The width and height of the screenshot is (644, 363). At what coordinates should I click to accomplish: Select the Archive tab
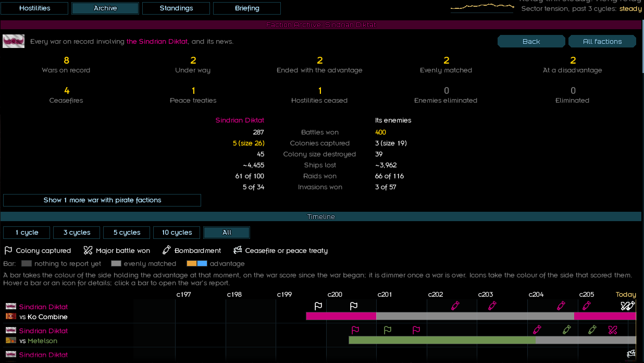pyautogui.click(x=105, y=8)
